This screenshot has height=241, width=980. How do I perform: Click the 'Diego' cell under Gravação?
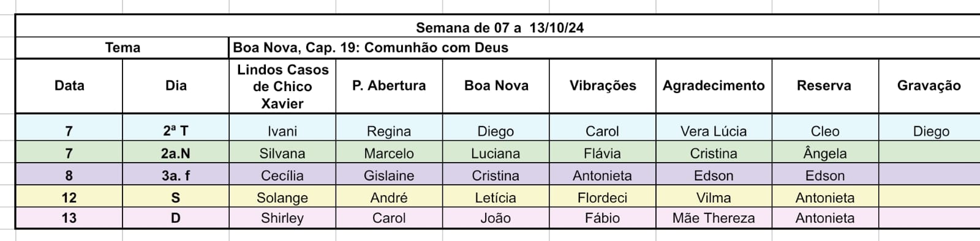(x=930, y=130)
